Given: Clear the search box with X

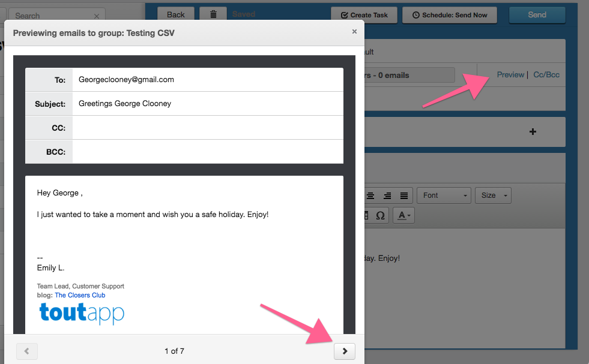Looking at the screenshot, I should click(x=97, y=16).
